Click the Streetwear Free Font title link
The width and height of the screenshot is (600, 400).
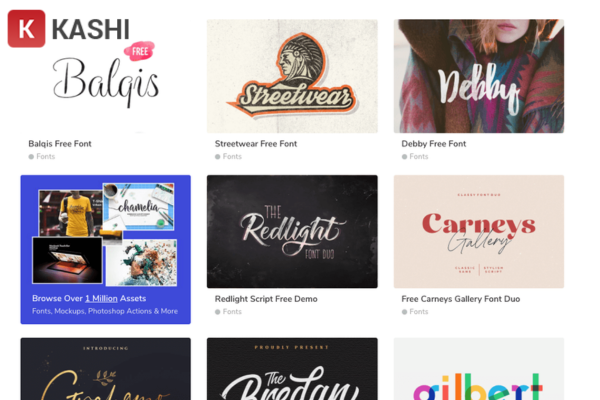pos(256,144)
